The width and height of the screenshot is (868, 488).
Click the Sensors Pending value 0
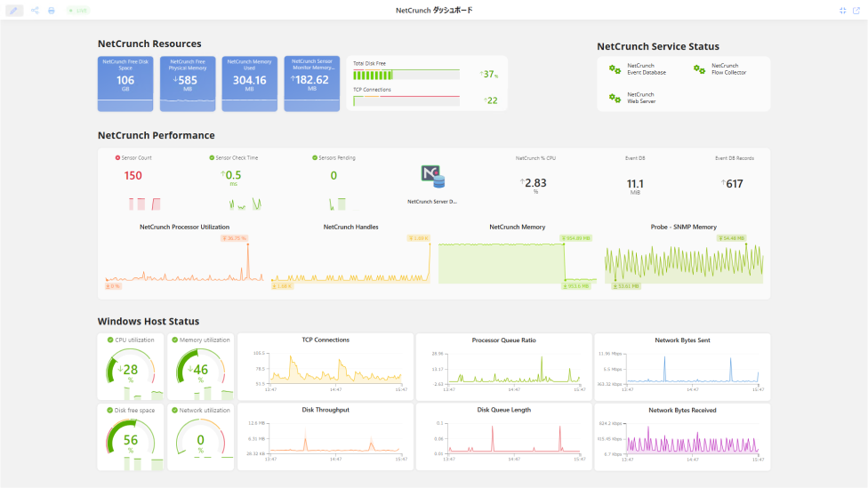334,175
